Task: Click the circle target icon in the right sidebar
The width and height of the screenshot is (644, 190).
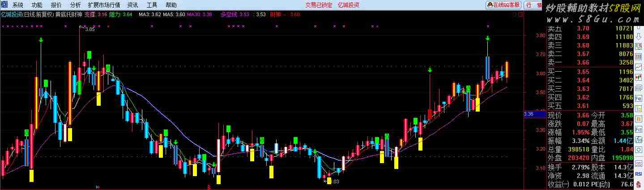Action: point(639,150)
